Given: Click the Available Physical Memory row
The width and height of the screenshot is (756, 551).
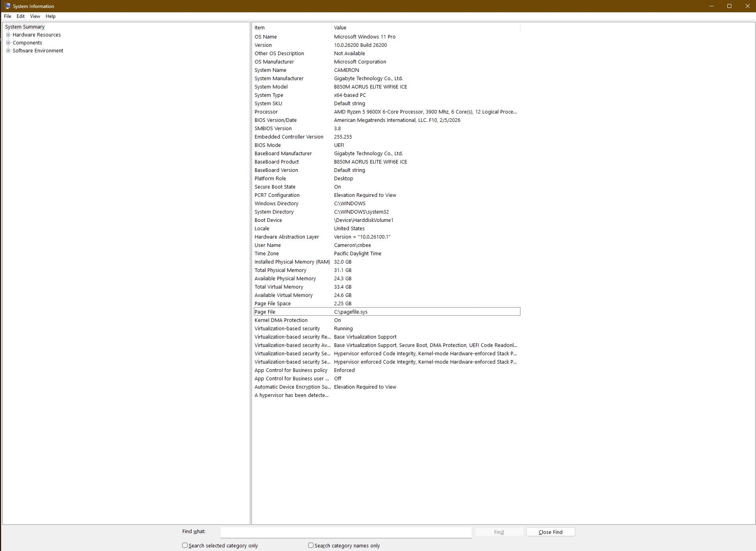Looking at the screenshot, I should click(x=387, y=279).
